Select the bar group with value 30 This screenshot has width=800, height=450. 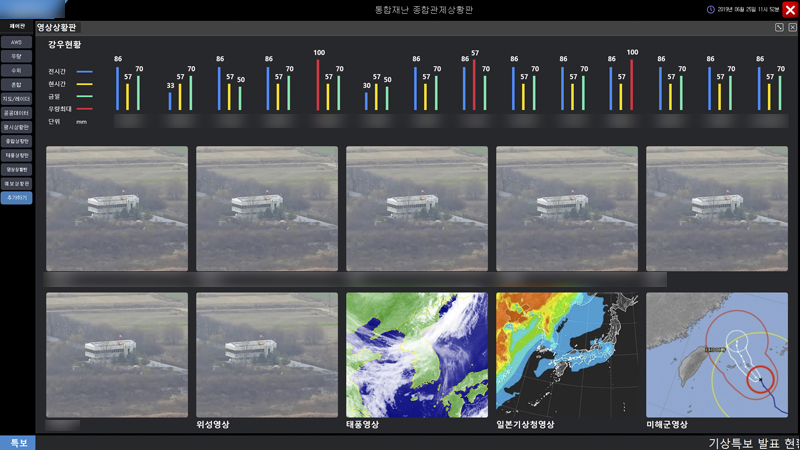click(377, 92)
